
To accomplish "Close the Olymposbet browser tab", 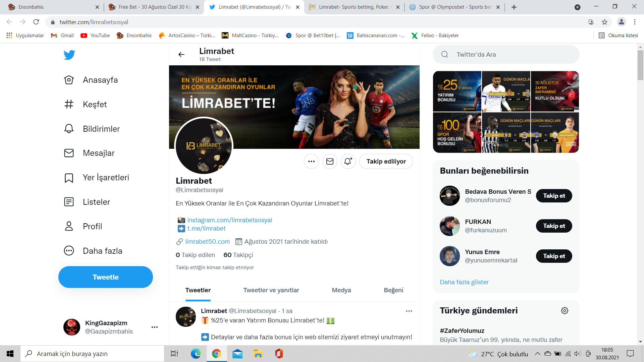I will [498, 7].
